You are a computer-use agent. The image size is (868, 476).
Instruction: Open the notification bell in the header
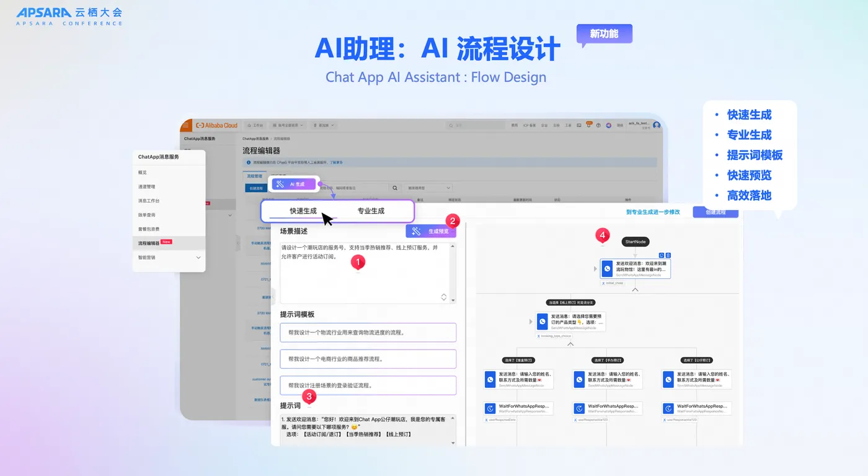click(x=588, y=125)
